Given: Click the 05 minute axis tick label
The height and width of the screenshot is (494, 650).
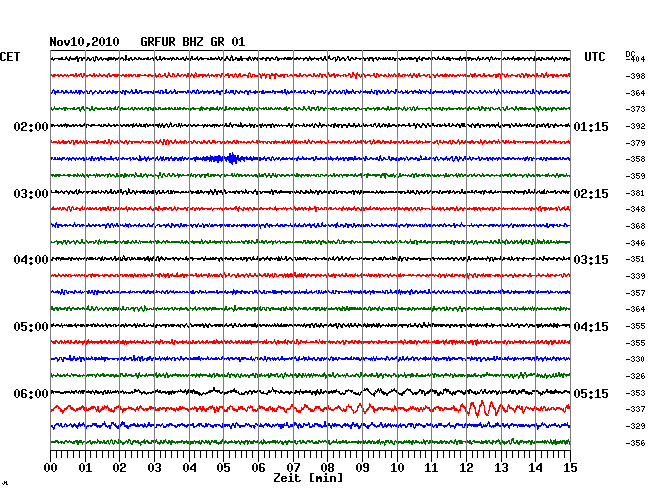Looking at the screenshot, I should pos(223,468).
